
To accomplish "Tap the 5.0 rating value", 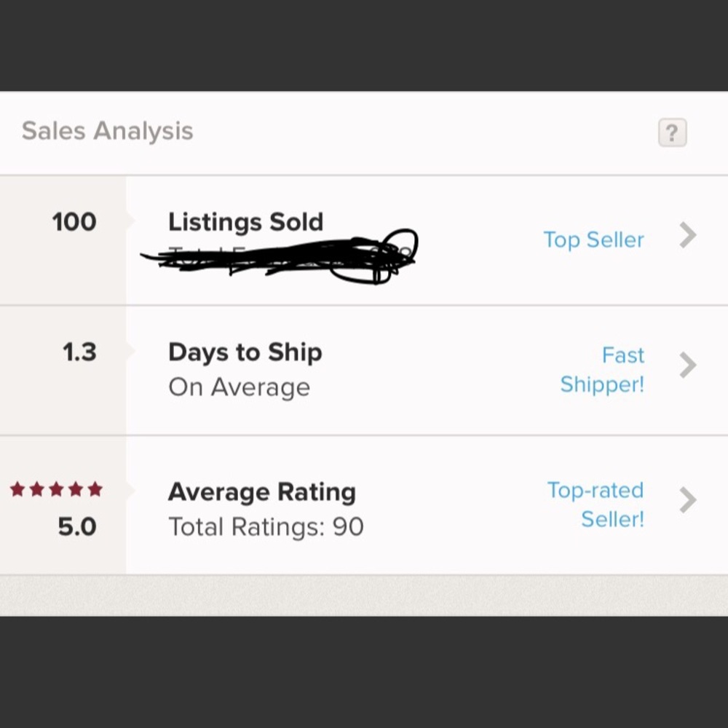I will coord(76,526).
